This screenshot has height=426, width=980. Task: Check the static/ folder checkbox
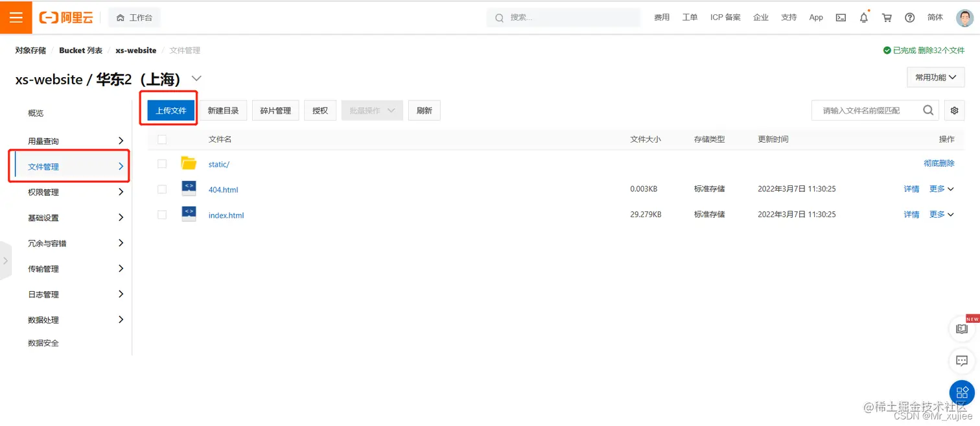pyautogui.click(x=162, y=164)
